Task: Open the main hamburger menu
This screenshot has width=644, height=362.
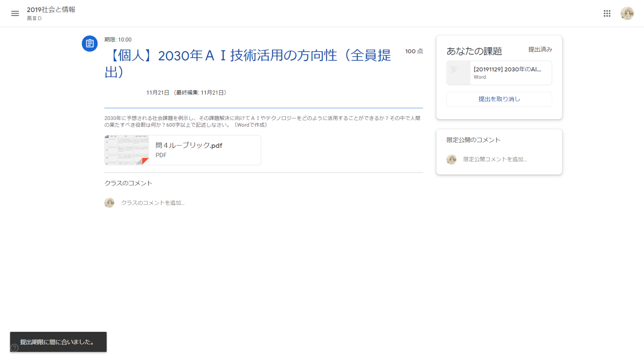Action: pos(15,14)
